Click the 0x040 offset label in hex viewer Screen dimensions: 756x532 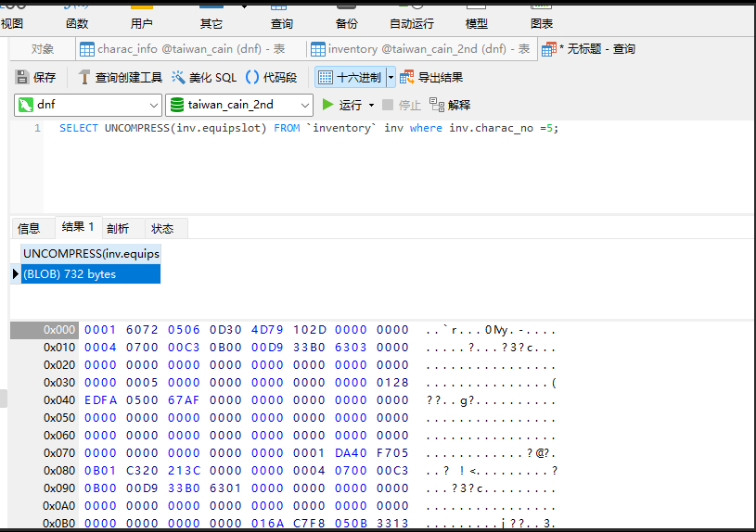click(59, 400)
